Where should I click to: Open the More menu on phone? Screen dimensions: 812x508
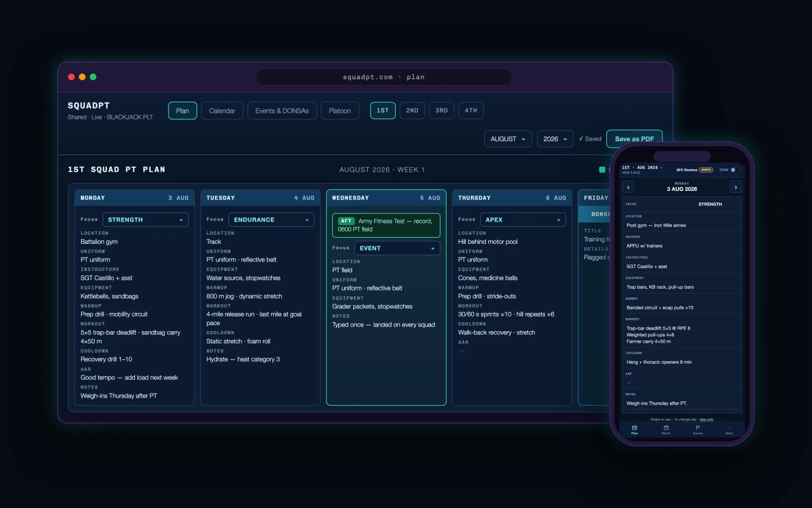coord(729,430)
